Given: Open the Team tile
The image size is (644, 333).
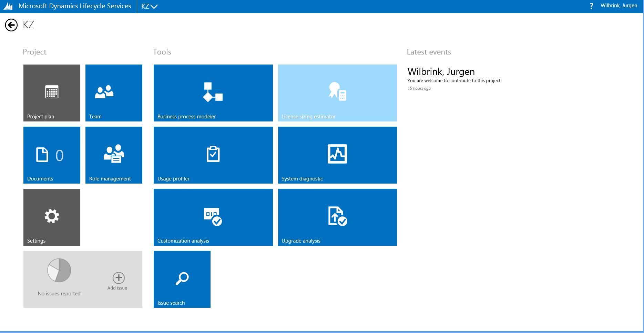Looking at the screenshot, I should pyautogui.click(x=114, y=93).
